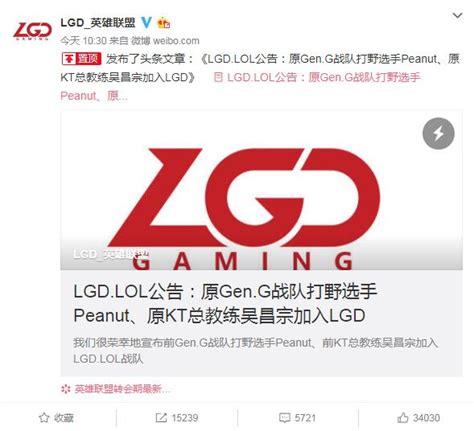
Task: Open the LGD Gaming profile avatar
Action: pos(32,31)
